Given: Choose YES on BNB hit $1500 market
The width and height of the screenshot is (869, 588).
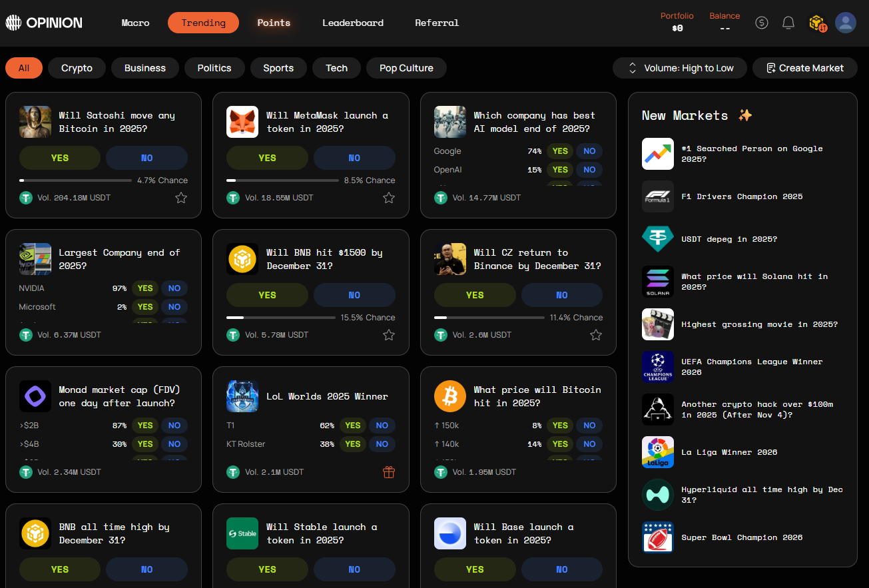Looking at the screenshot, I should [267, 295].
